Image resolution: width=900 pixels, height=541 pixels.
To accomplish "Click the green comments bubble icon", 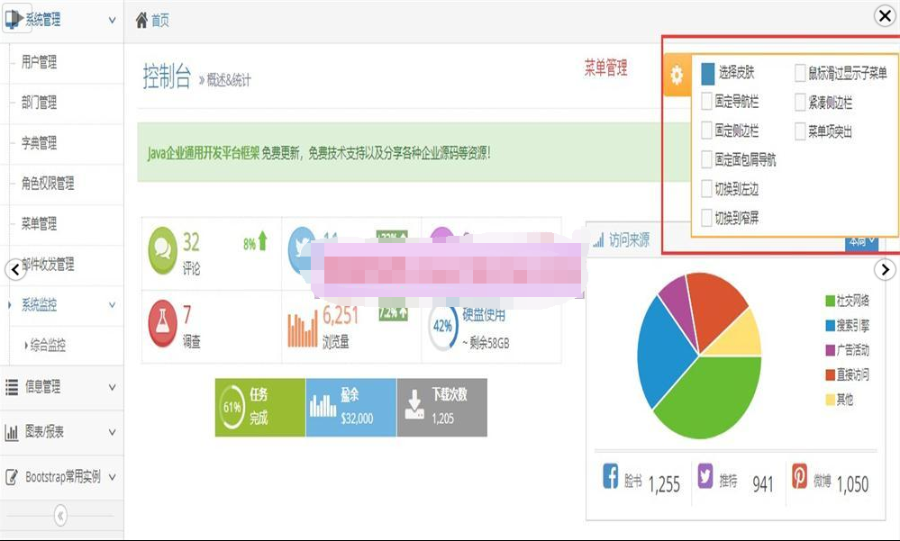I will 162,251.
